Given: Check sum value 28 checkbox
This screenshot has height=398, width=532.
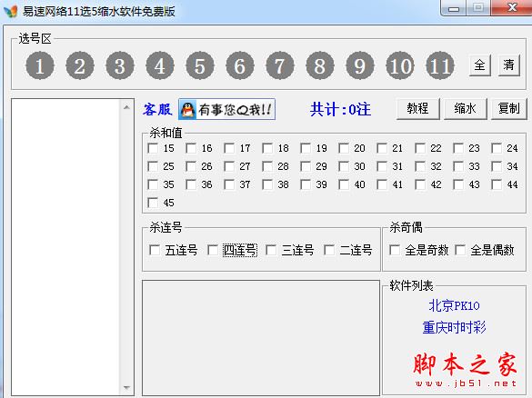Looking at the screenshot, I should tap(267, 166).
